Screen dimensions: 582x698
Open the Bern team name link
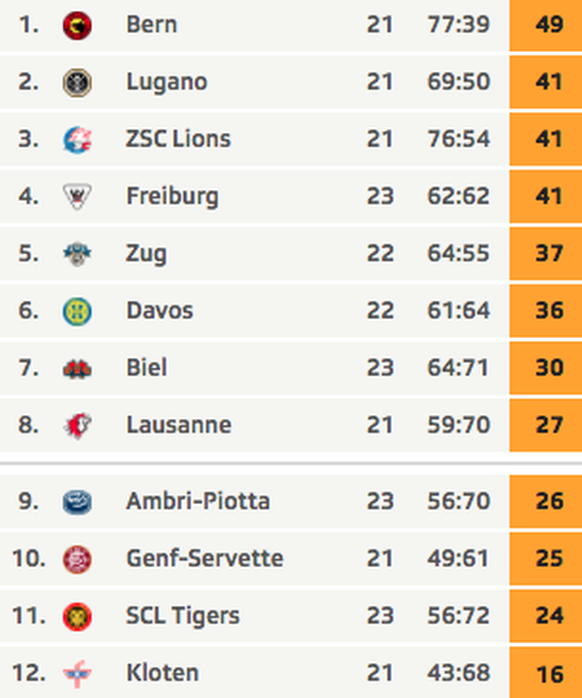coord(151,24)
